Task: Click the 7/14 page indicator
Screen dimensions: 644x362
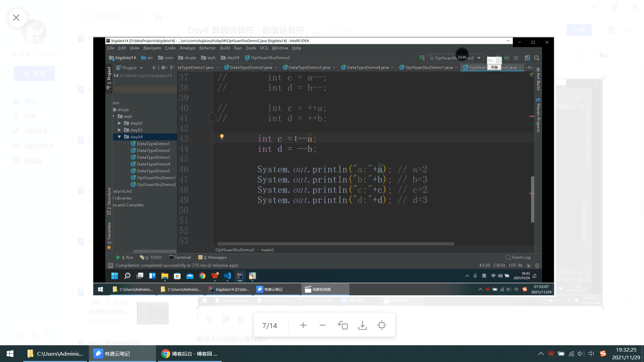Action: pos(270,326)
